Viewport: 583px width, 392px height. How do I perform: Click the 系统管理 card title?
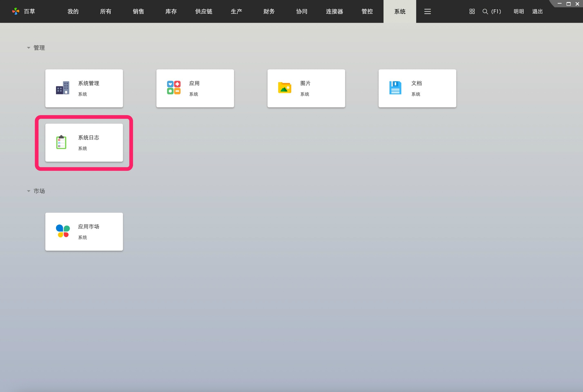(89, 83)
